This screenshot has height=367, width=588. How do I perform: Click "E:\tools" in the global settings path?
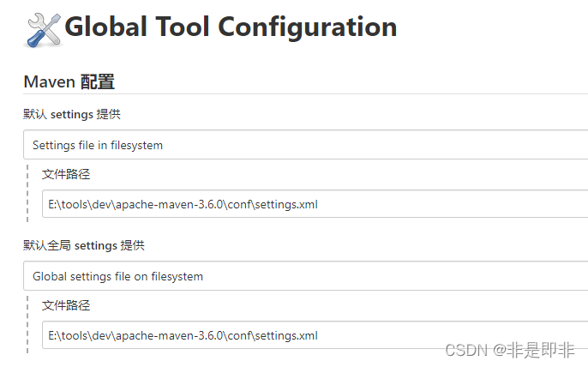click(63, 335)
